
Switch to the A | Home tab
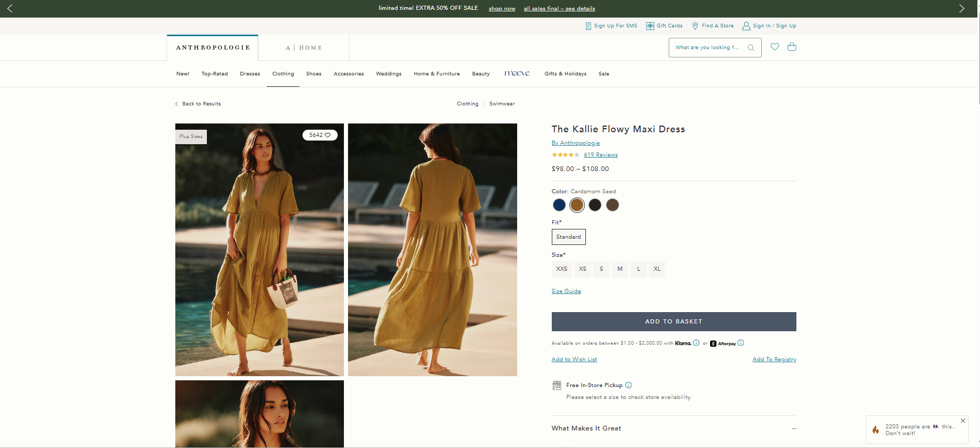(304, 48)
